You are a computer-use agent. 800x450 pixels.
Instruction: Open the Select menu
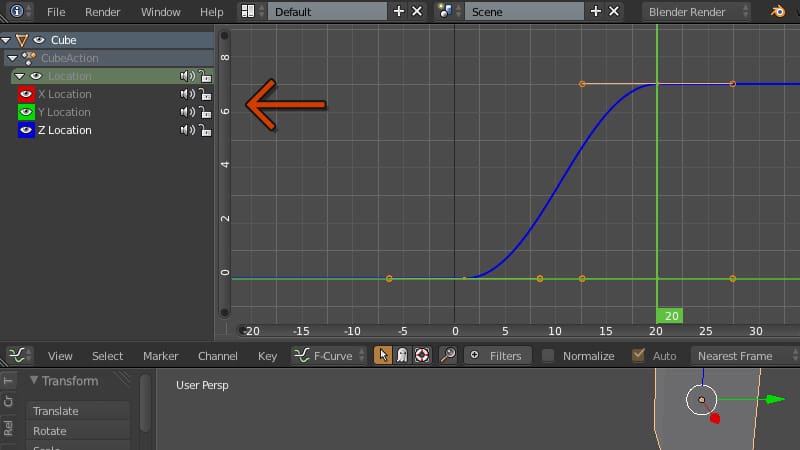click(x=107, y=356)
